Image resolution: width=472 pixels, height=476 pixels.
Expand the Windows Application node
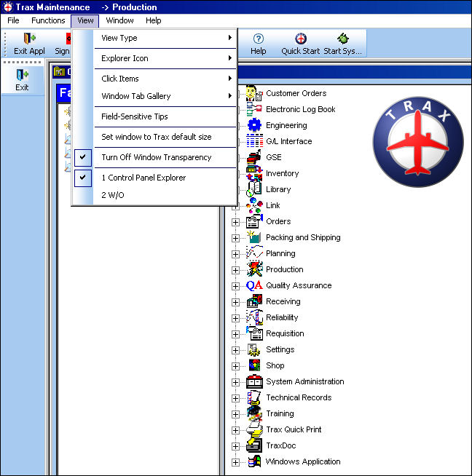(235, 462)
